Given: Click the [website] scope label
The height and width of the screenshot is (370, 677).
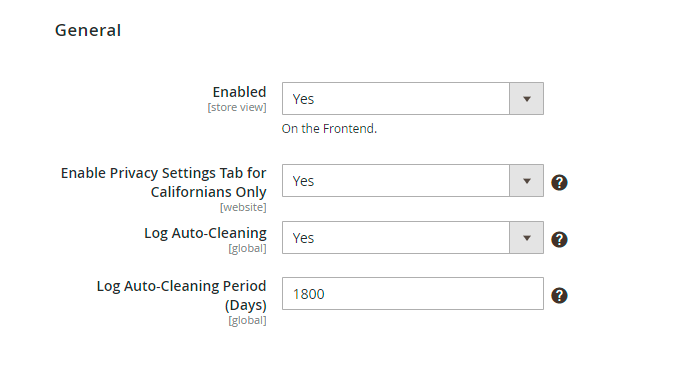Looking at the screenshot, I should (243, 207).
